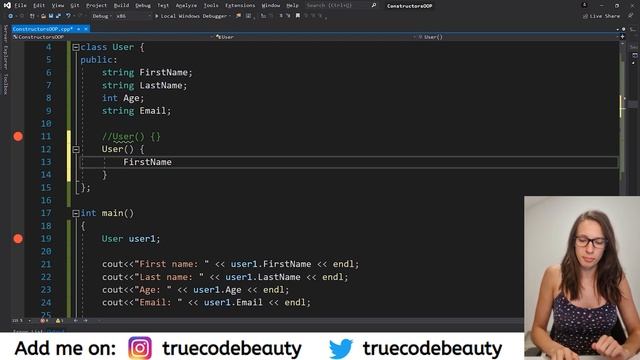Click the Live Share button
640x360 pixels.
coord(601,16)
